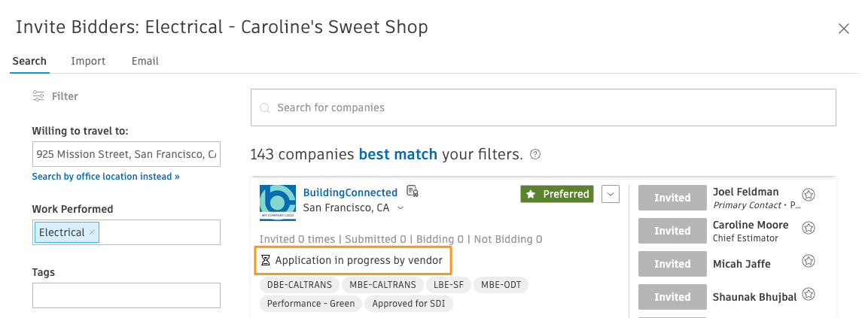
Task: Expand the San Francisco, CA location chevron
Action: click(x=400, y=208)
